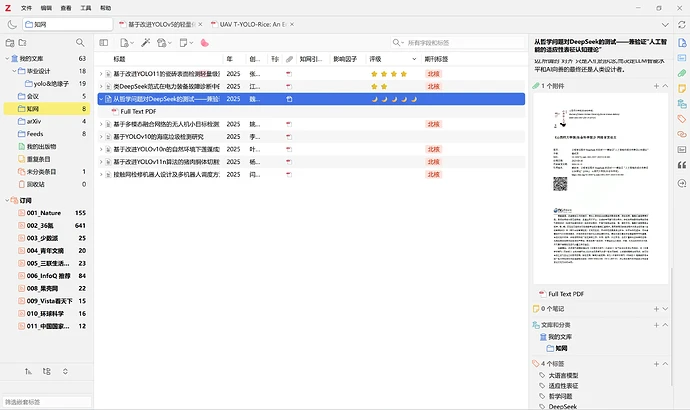Open the tab list dropdown arrow

[665, 25]
